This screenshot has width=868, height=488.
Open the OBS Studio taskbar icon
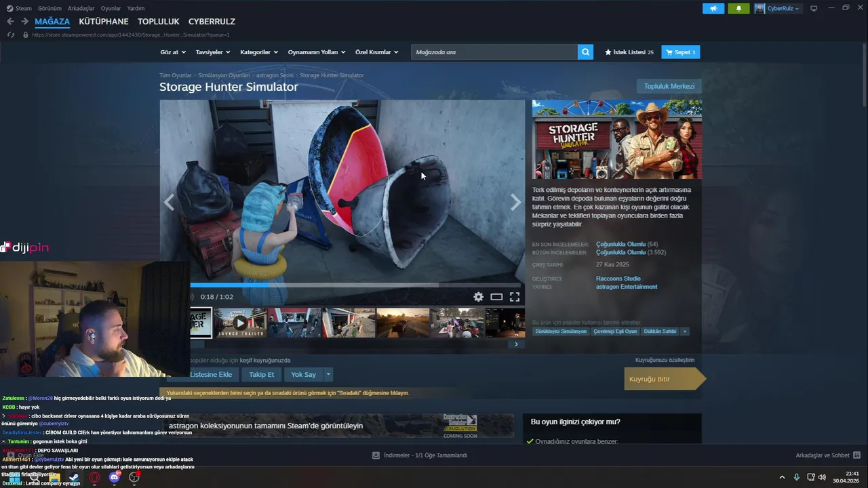click(x=134, y=477)
